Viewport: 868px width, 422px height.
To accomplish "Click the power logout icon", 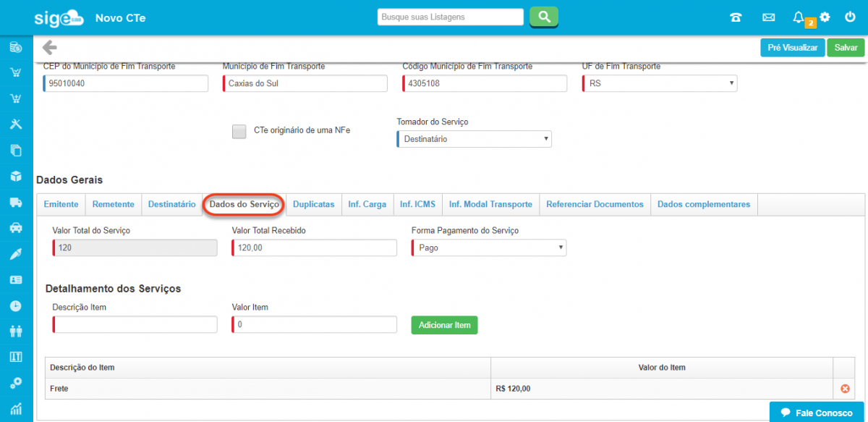I will click(x=851, y=17).
